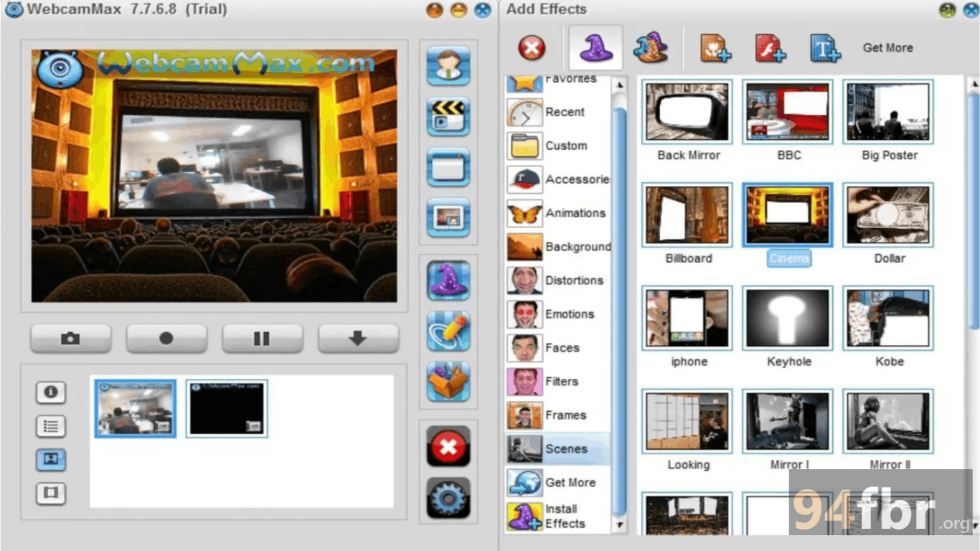Open the Background category
This screenshot has height=551, width=980.
[559, 247]
